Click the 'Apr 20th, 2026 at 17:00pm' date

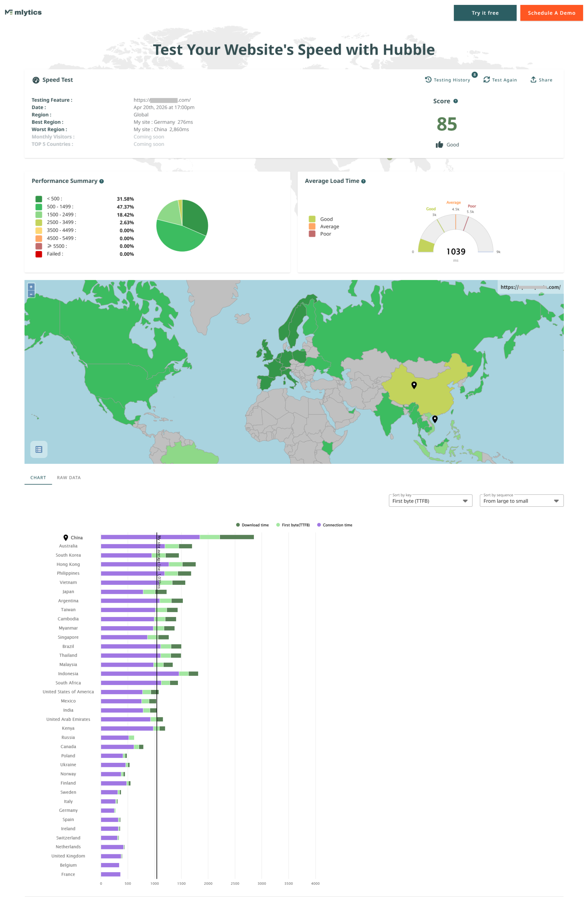(x=164, y=108)
